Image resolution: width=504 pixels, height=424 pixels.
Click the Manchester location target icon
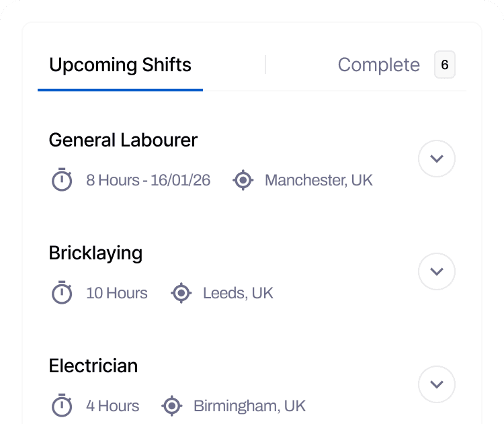pos(243,180)
